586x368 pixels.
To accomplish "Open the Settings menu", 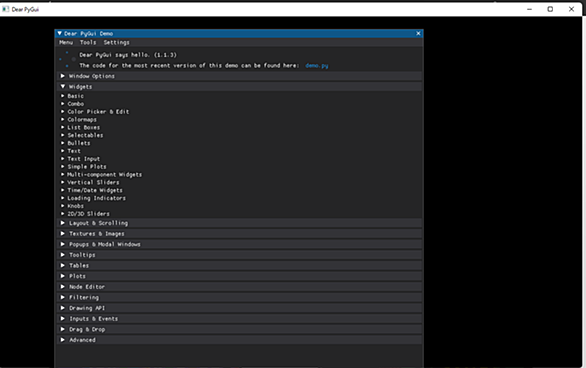I will (x=117, y=43).
